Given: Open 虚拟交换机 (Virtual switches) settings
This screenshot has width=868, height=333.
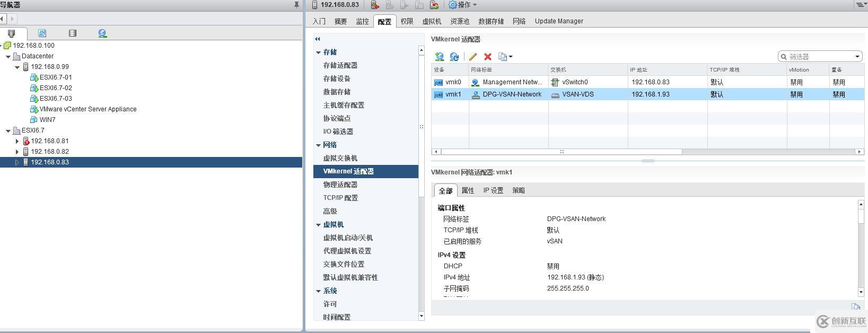Looking at the screenshot, I should (340, 158).
